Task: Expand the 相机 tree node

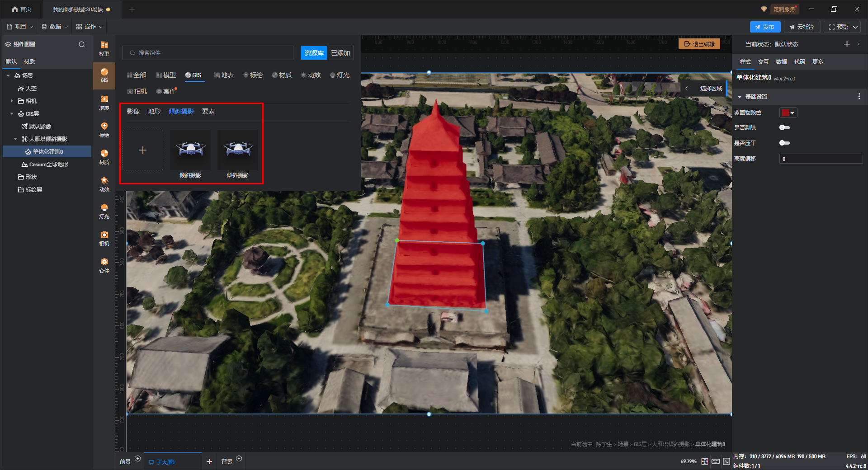Action: coord(12,101)
